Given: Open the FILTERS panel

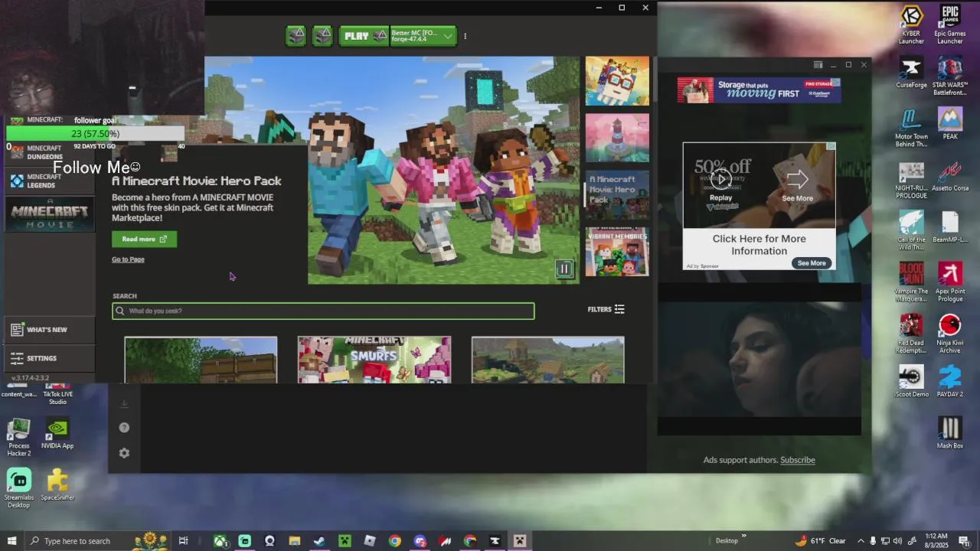Looking at the screenshot, I should [606, 309].
